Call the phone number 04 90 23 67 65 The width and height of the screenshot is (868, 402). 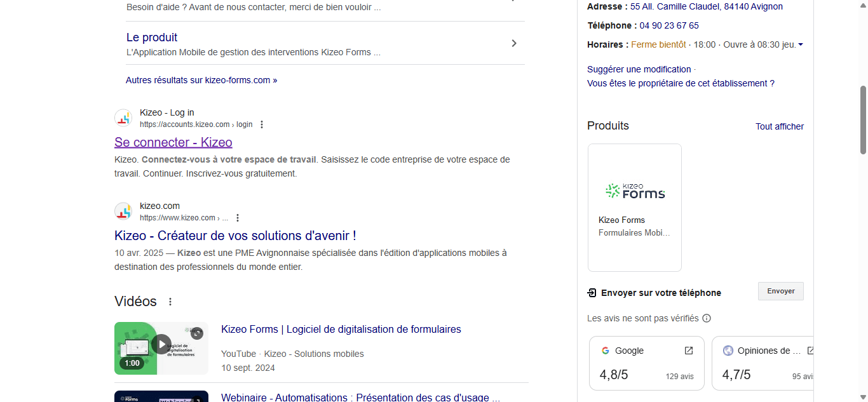[x=669, y=25]
